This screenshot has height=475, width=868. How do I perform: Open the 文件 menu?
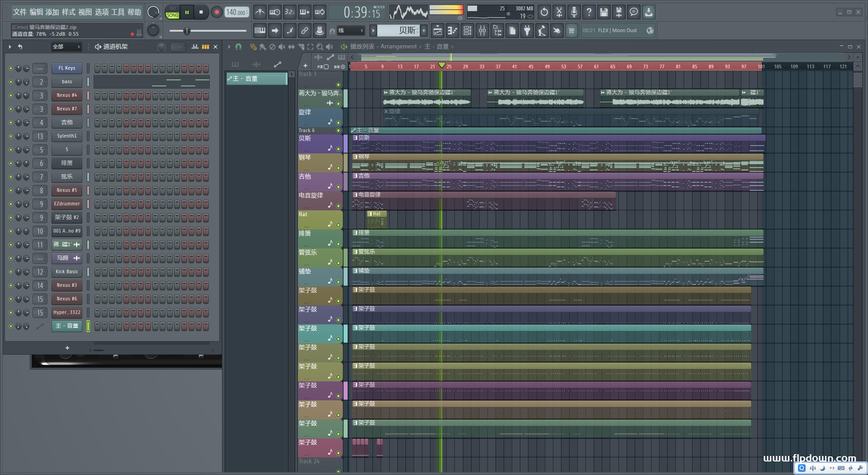point(20,12)
